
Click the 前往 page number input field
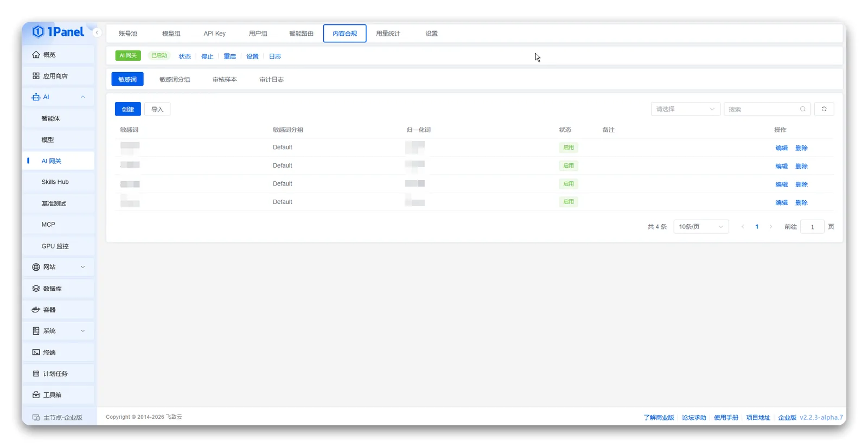click(x=812, y=227)
